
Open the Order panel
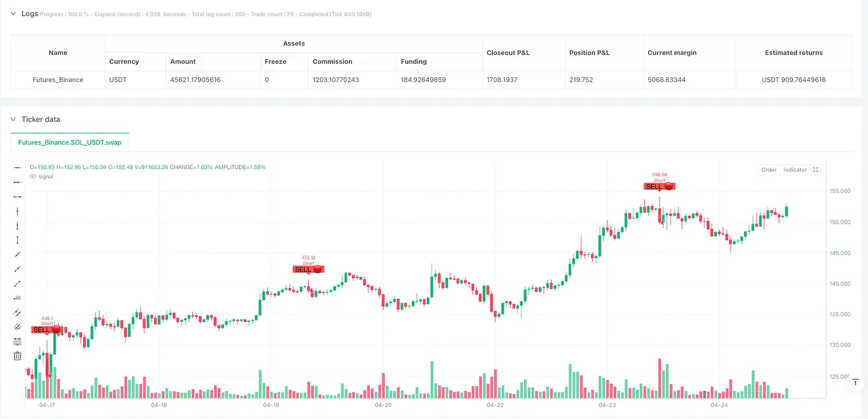tap(768, 170)
